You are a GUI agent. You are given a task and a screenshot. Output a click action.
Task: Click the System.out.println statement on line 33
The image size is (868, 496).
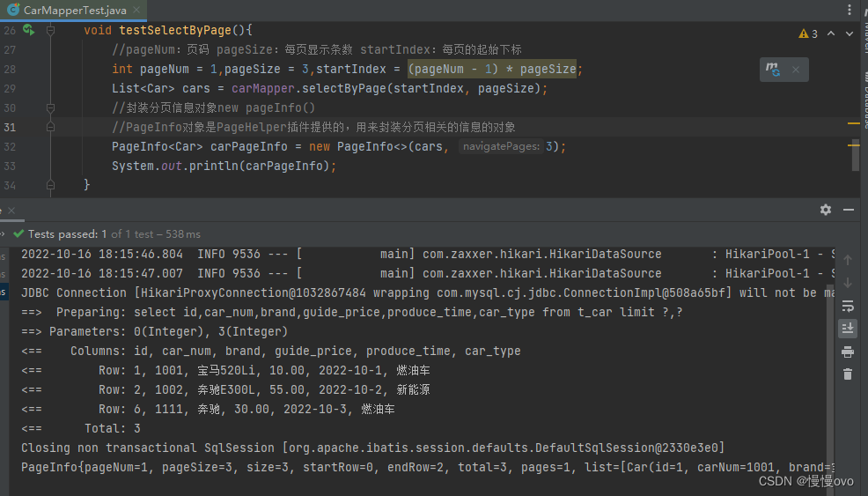point(224,166)
